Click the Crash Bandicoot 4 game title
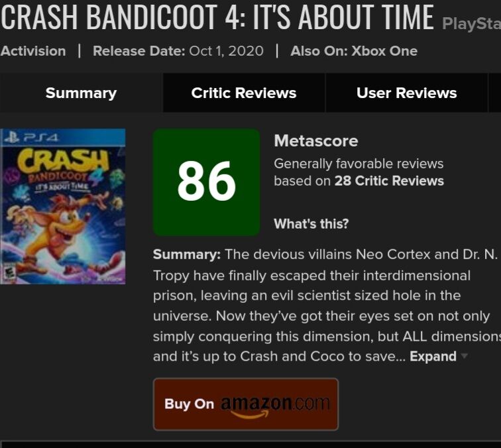501x448 pixels. 217,18
